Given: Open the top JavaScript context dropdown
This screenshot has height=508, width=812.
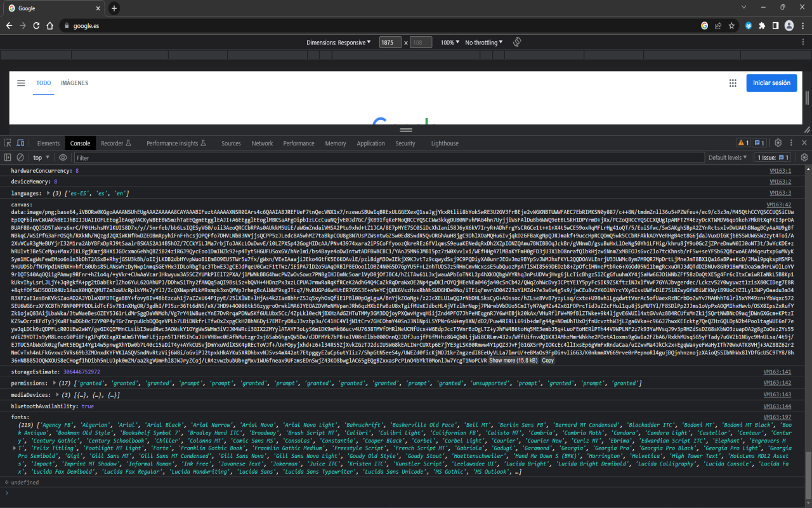Looking at the screenshot, I should point(41,157).
